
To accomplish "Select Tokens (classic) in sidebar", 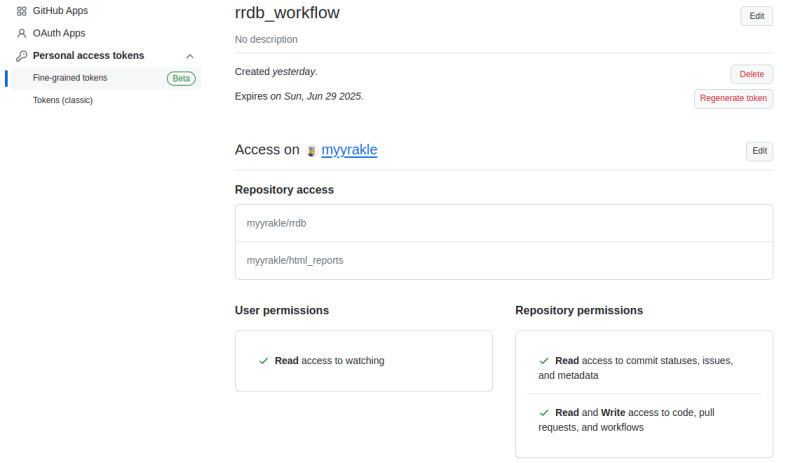I will 63,100.
